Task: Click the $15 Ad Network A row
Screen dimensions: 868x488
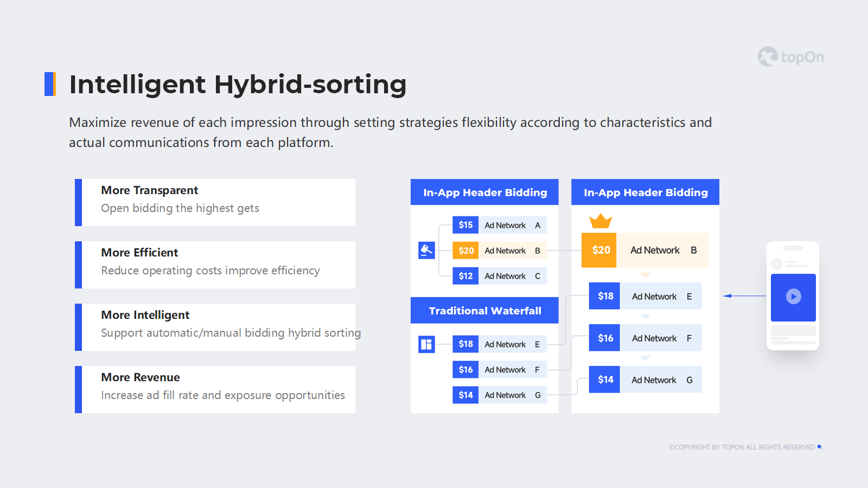Action: pos(499,225)
